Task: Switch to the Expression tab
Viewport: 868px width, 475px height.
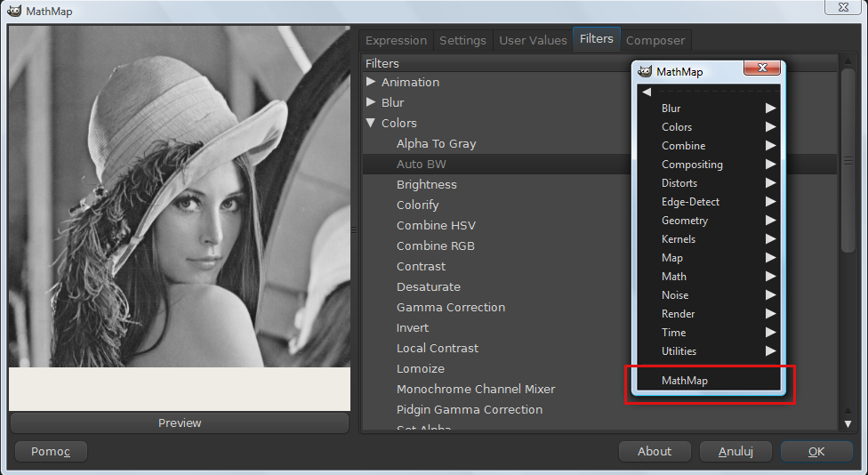Action: click(396, 40)
